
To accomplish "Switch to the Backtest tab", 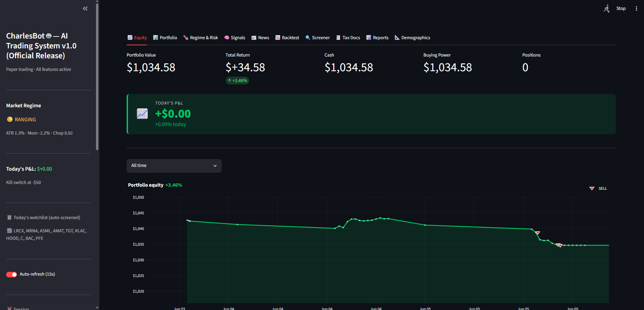I will point(287,37).
